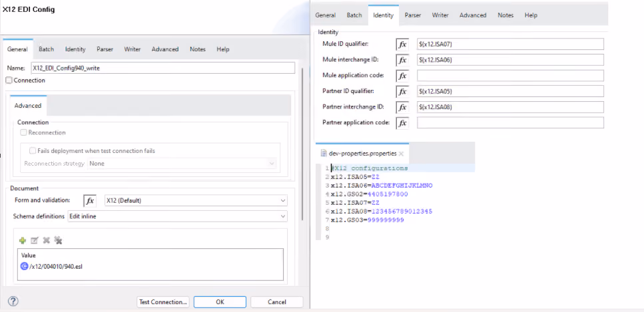Click the x12.ISA07=ZZ properties line

point(355,203)
